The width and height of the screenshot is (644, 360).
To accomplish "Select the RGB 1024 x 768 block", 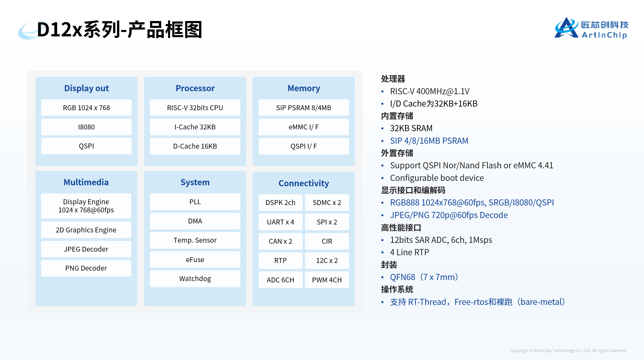I will (x=86, y=108).
